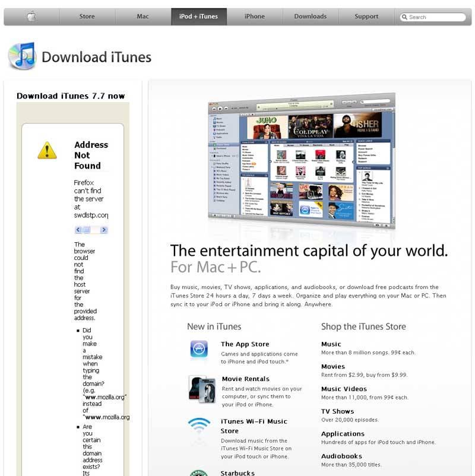Viewport: 475px width, 476px height.
Task: Click "More than 11,000, from 99¢ each" text
Action: (365, 398)
